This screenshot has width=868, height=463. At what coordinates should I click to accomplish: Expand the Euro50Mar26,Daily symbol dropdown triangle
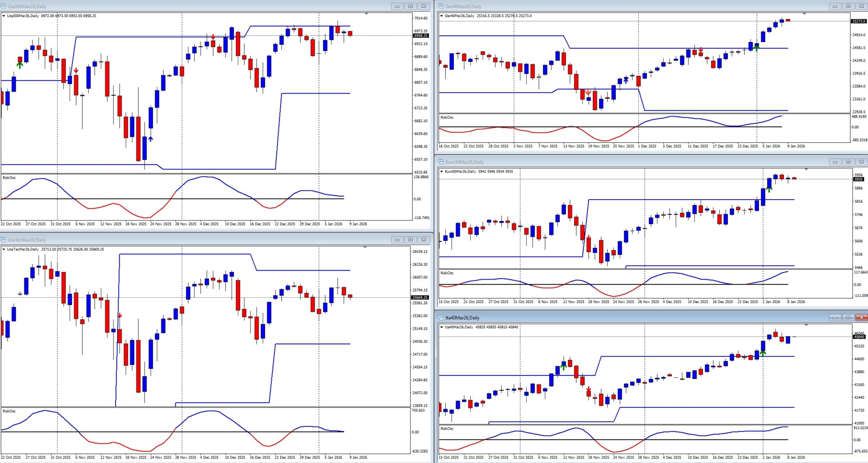[442, 172]
